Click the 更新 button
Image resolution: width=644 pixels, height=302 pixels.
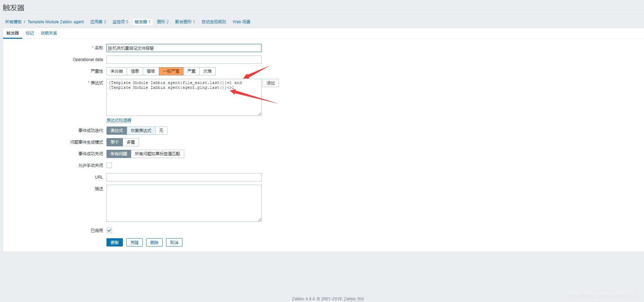tap(115, 242)
